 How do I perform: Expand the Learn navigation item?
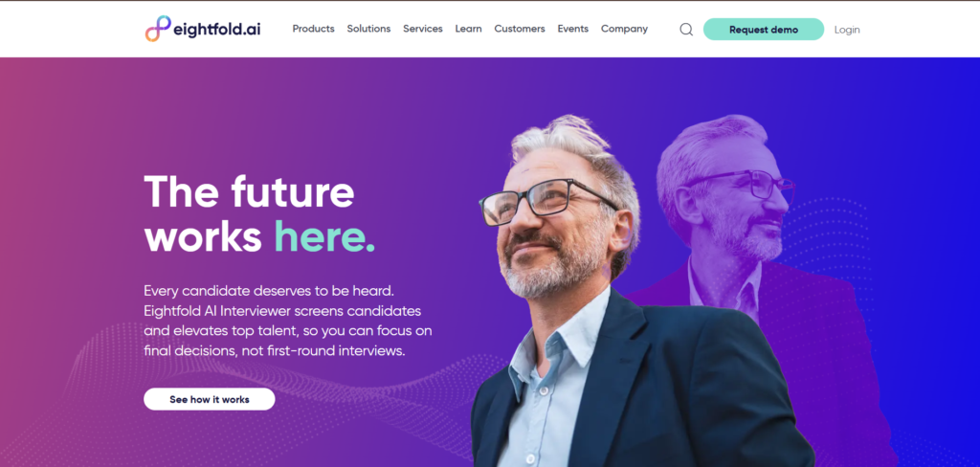tap(468, 29)
